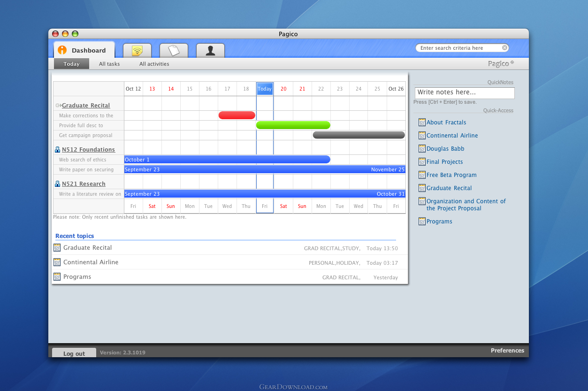The width and height of the screenshot is (588, 391).
Task: Click the Quick-Access Programs note icon
Action: 422,221
